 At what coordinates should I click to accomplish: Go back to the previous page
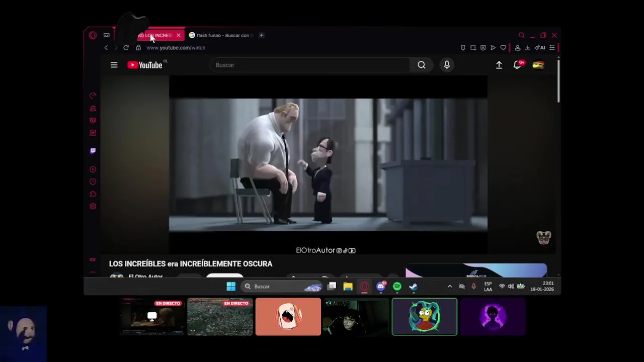pyautogui.click(x=106, y=48)
